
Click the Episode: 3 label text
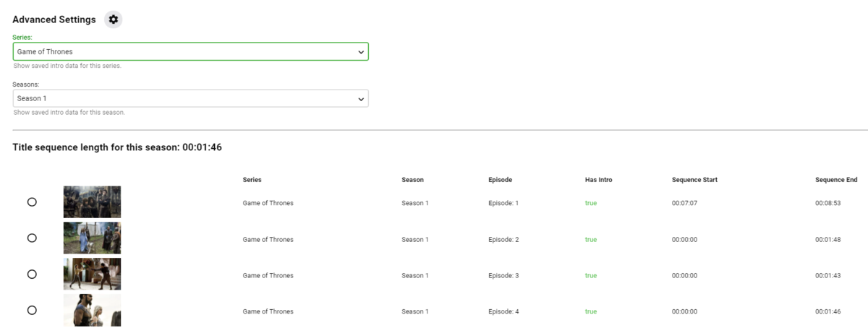[x=503, y=275]
